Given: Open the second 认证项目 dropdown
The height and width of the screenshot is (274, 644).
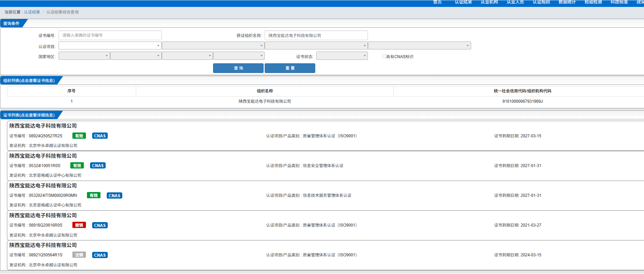Looking at the screenshot, I should 213,46.
